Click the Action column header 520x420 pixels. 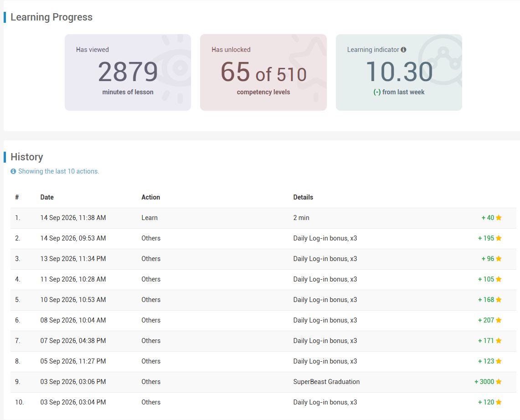point(150,197)
